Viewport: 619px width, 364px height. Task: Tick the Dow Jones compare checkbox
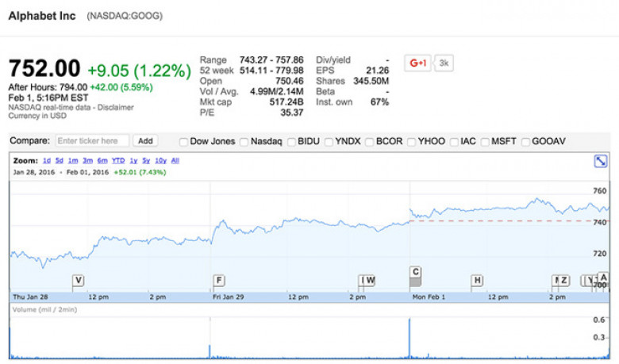(183, 142)
